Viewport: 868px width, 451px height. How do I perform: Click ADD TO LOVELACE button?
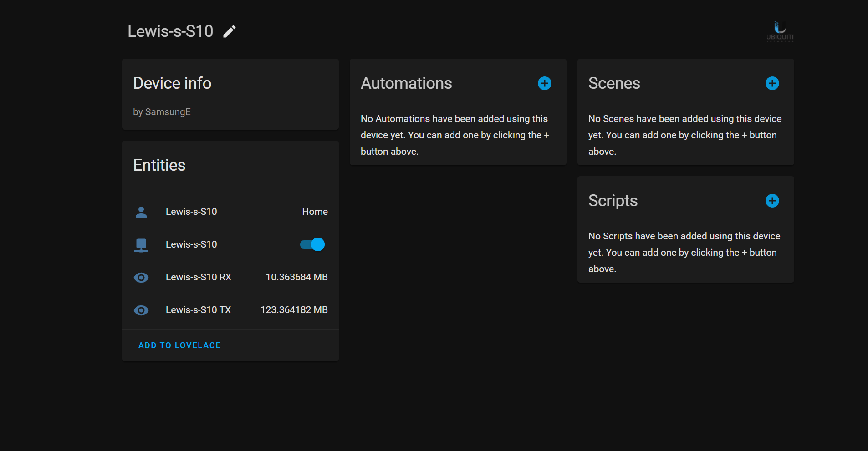point(179,345)
